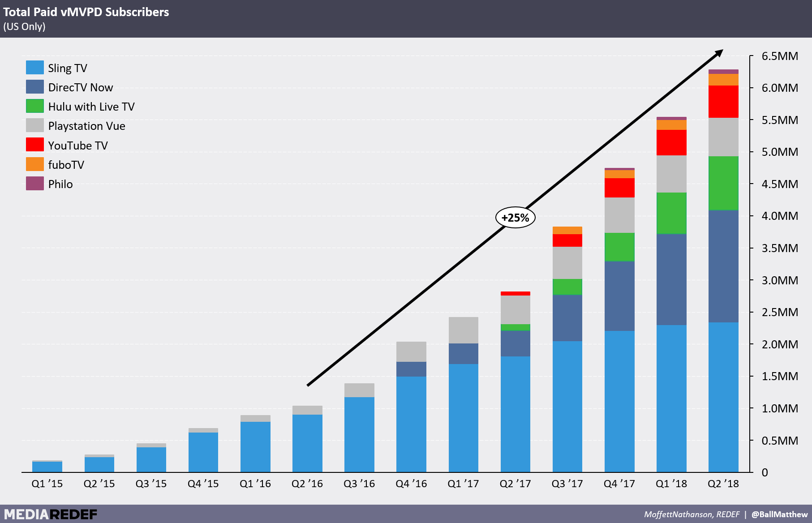Click the 6.5MM y-axis label
This screenshot has width=812, height=523.
(780, 56)
